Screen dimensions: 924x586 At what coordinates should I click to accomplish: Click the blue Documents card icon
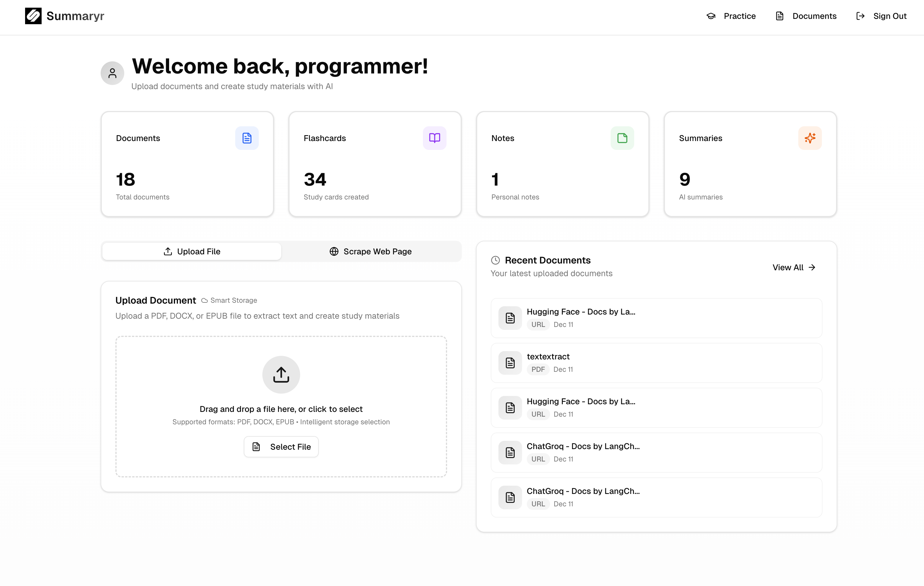[x=247, y=138]
